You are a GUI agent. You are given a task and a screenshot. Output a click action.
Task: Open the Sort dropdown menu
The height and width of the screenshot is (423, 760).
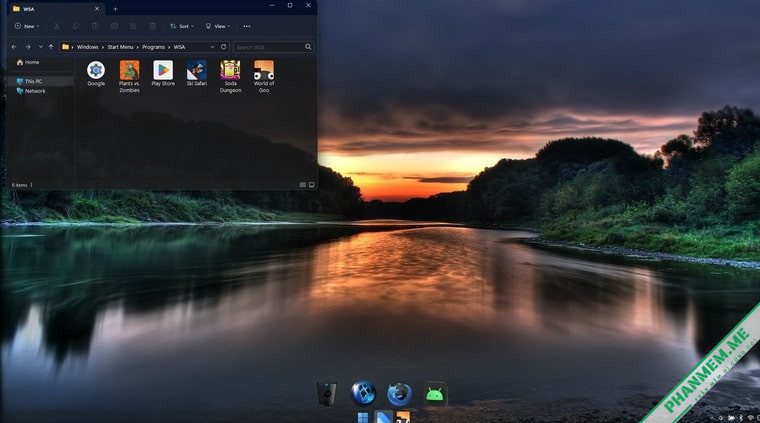[182, 26]
